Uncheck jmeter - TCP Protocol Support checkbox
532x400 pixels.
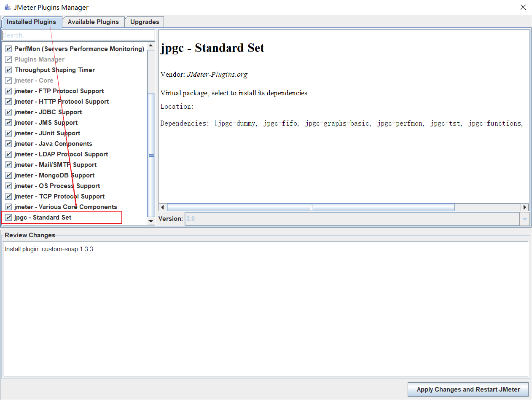(x=8, y=196)
